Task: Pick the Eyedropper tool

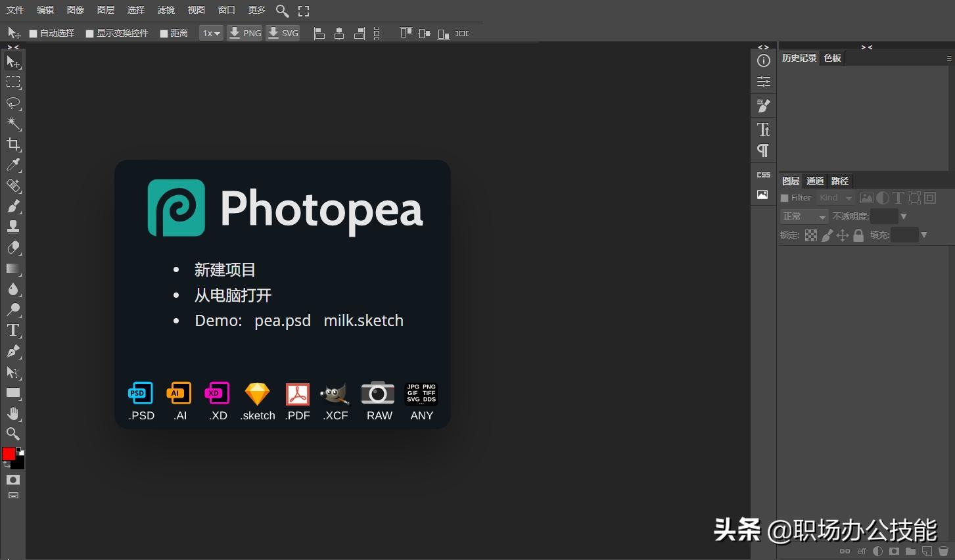Action: pyautogui.click(x=13, y=165)
